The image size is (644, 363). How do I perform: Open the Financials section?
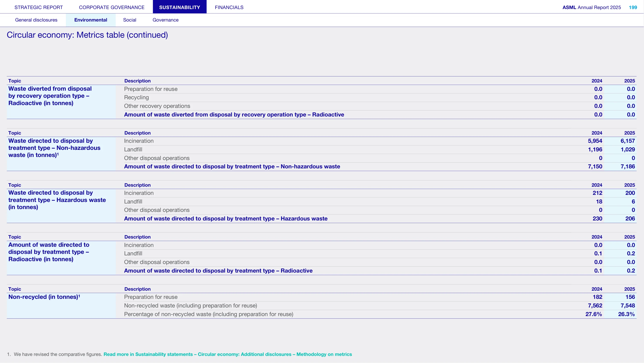(x=229, y=7)
